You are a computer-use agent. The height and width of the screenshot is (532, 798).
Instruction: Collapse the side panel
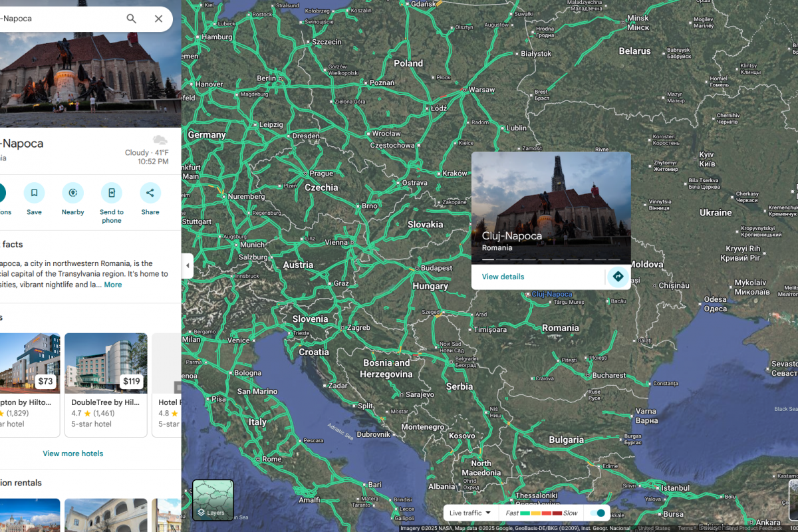click(187, 266)
